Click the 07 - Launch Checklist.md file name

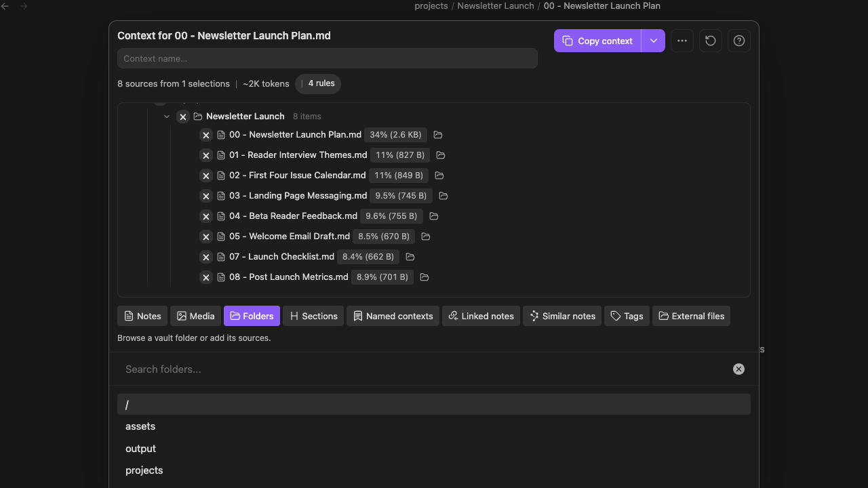282,257
